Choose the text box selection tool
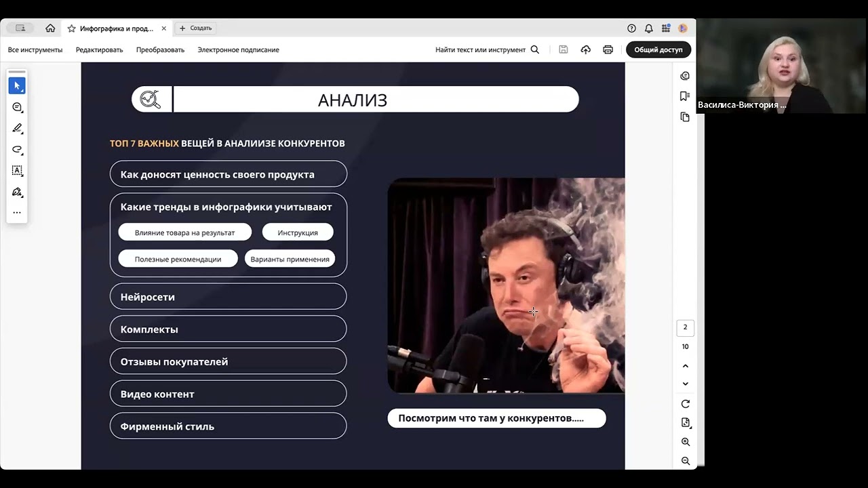 click(x=17, y=170)
